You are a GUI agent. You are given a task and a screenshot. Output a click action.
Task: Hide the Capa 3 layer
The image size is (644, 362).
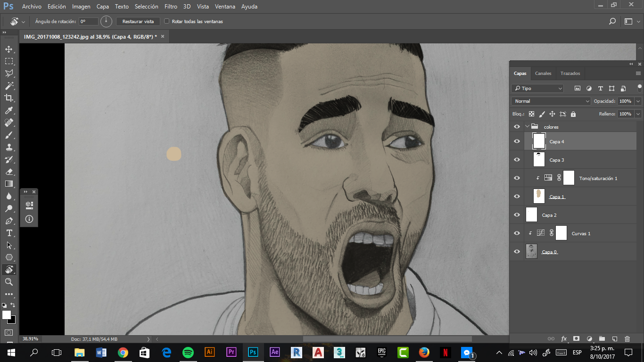(x=517, y=160)
